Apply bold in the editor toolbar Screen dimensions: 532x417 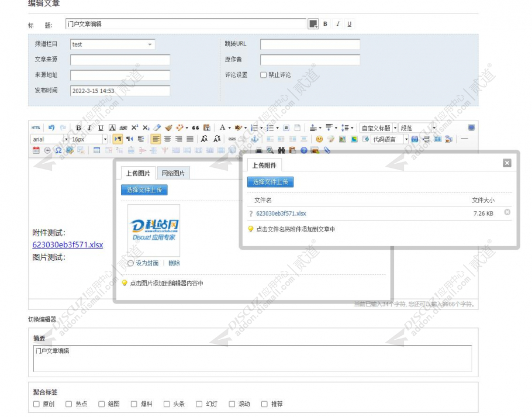pyautogui.click(x=78, y=127)
